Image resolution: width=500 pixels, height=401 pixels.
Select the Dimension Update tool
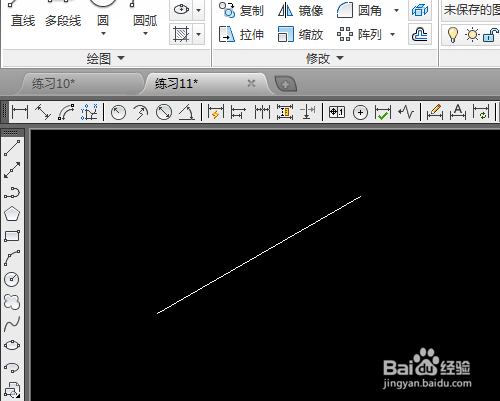click(481, 112)
